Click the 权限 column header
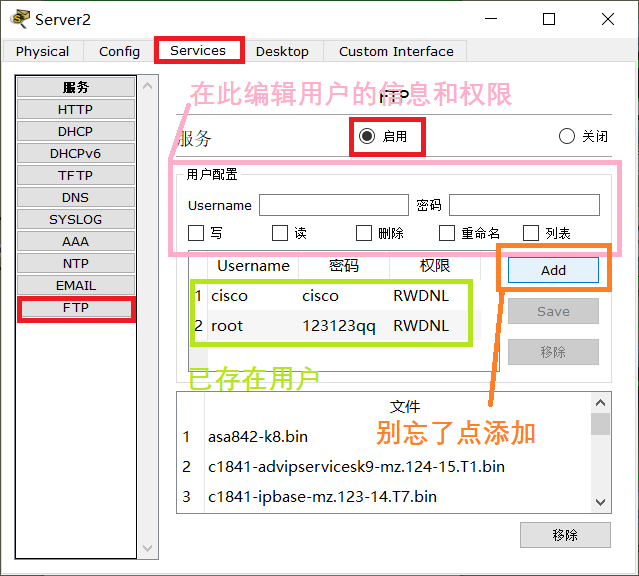The image size is (639, 576). click(x=435, y=266)
